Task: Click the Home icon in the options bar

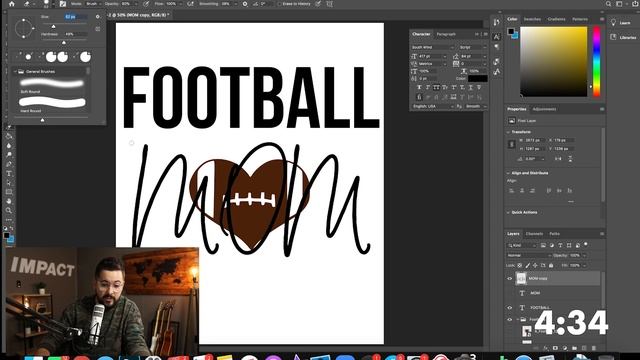Action: click(x=12, y=4)
